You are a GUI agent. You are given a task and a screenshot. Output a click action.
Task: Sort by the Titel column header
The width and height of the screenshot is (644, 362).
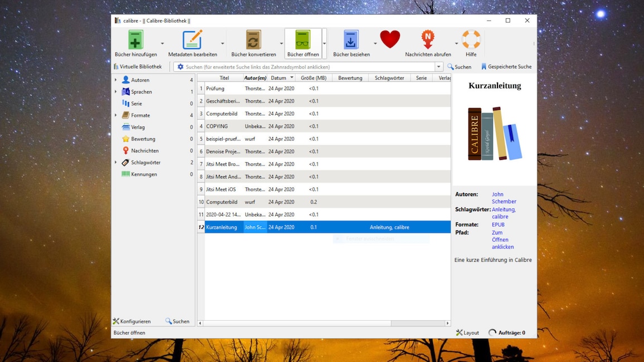coord(224,78)
